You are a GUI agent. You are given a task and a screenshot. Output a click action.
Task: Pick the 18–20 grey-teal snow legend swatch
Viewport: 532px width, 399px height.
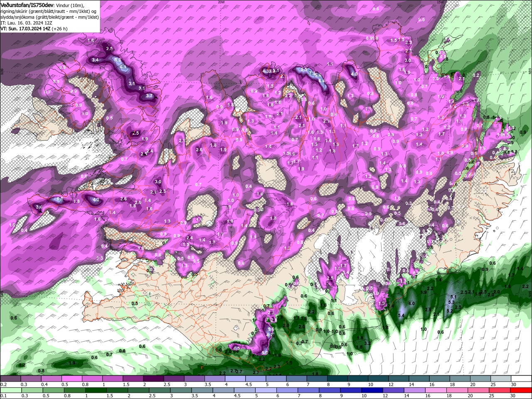coord(460,379)
